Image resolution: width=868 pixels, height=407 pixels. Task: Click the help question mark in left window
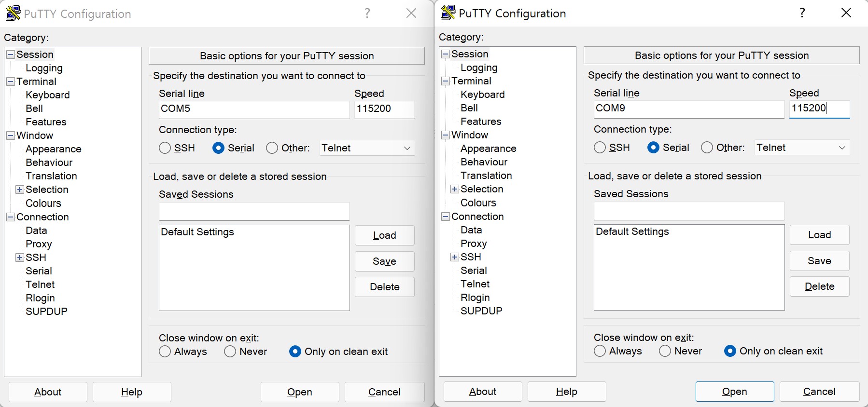tap(367, 14)
